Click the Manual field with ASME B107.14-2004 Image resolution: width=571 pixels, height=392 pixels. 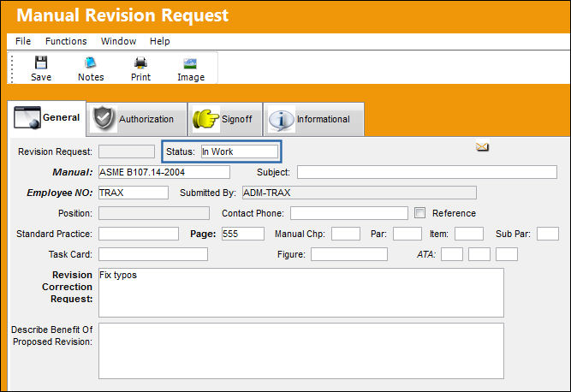[164, 172]
